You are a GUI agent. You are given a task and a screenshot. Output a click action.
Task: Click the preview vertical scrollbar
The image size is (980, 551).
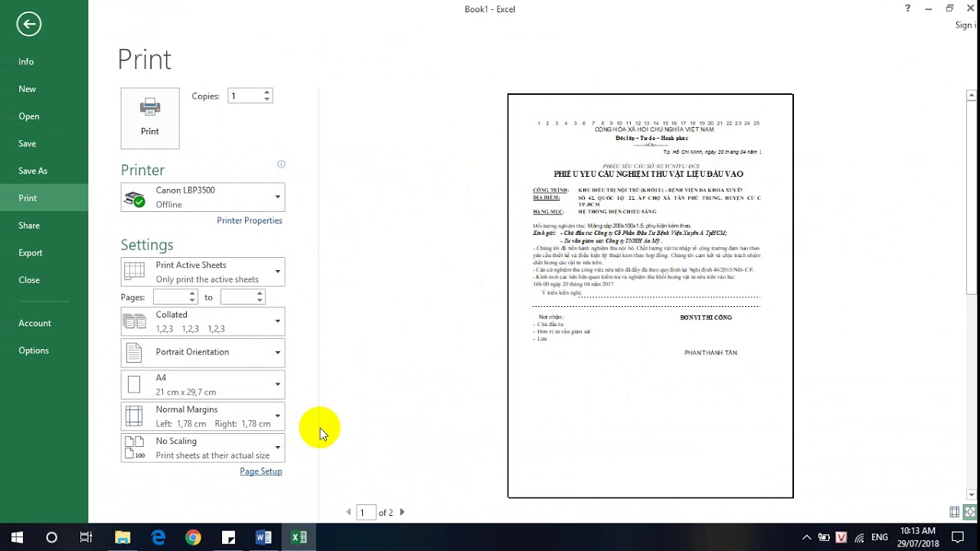pos(972,294)
